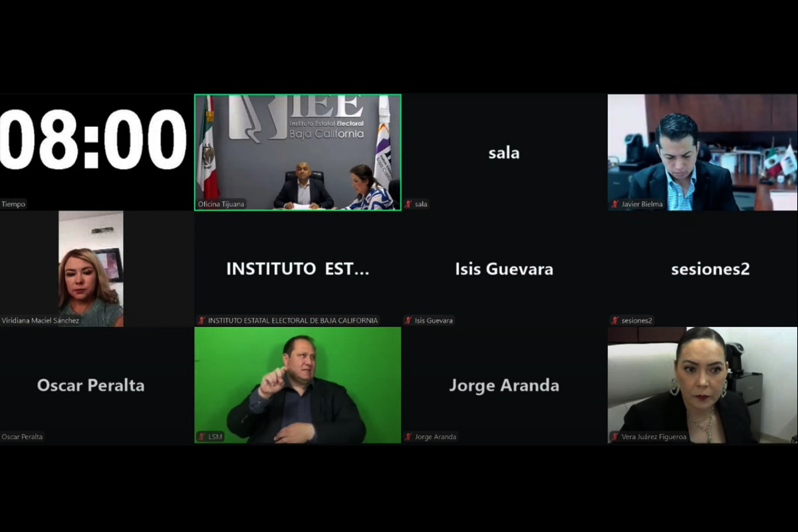The height and width of the screenshot is (532, 798).
Task: Select the Jorge Aranda participant tile
Action: tap(504, 385)
